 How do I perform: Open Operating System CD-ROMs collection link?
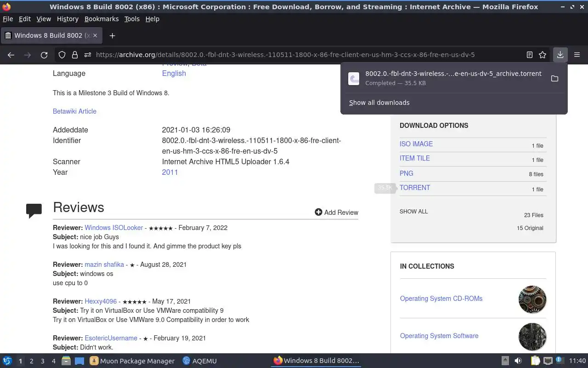click(441, 299)
